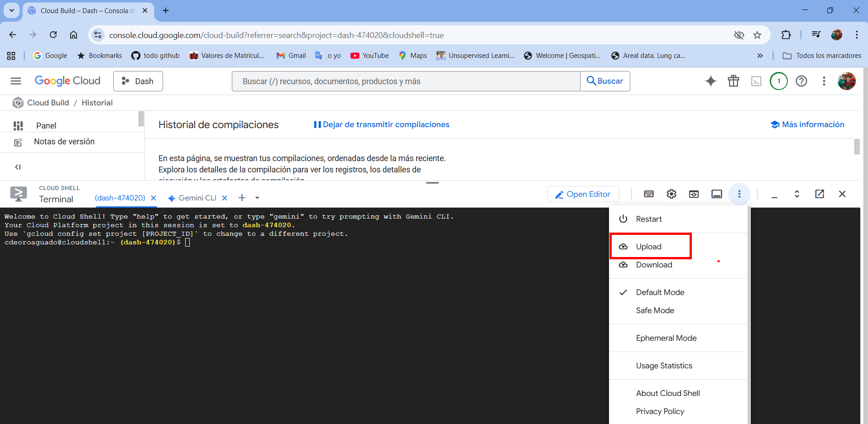This screenshot has height=424, width=868.
Task: Open the notifications badge showing 1
Action: point(779,81)
